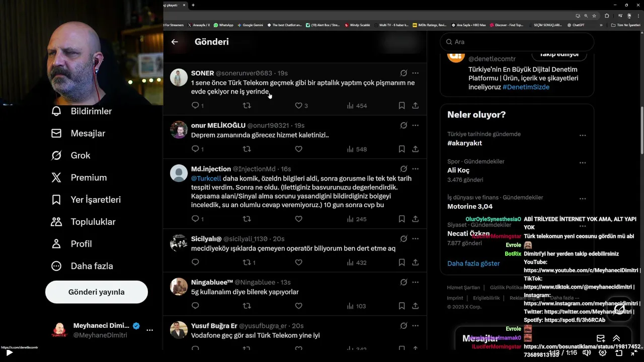Open Topluluklar in the sidebar
644x362 pixels.
pyautogui.click(x=83, y=222)
